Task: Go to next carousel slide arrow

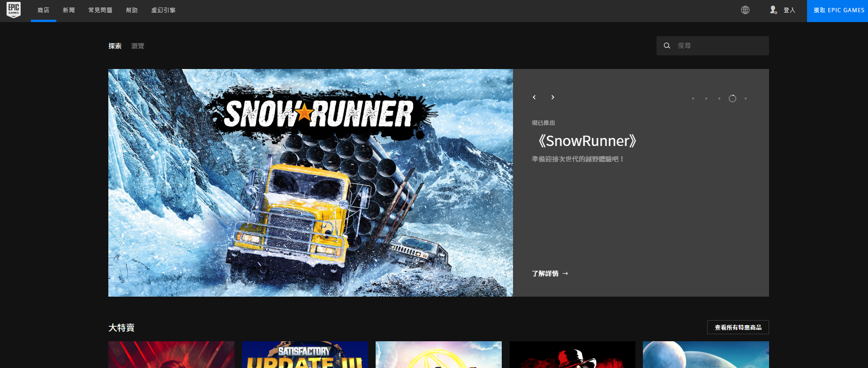Action: pos(553,97)
